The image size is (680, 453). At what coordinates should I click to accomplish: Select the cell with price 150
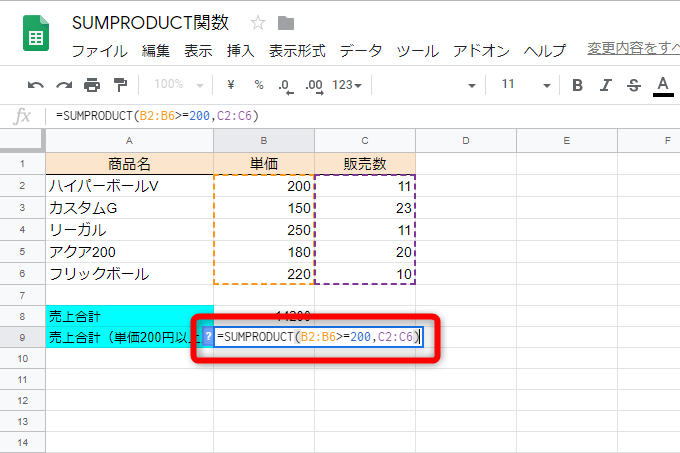pyautogui.click(x=264, y=208)
